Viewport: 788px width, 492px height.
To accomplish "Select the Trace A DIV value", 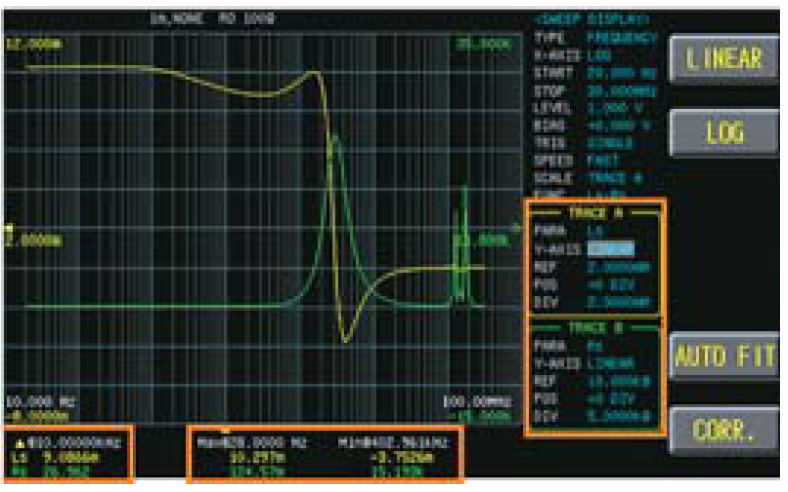I will click(x=620, y=303).
